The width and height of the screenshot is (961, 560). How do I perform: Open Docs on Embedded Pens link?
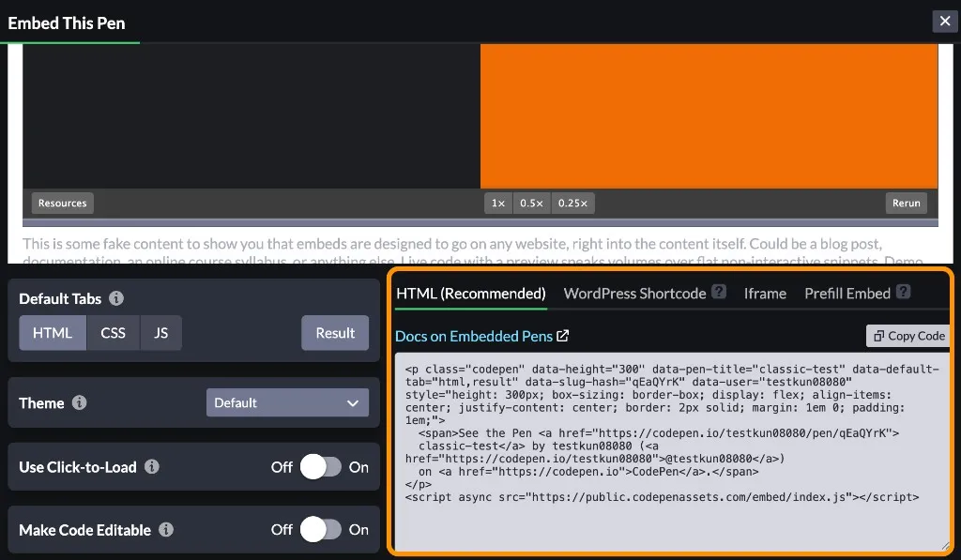point(474,336)
